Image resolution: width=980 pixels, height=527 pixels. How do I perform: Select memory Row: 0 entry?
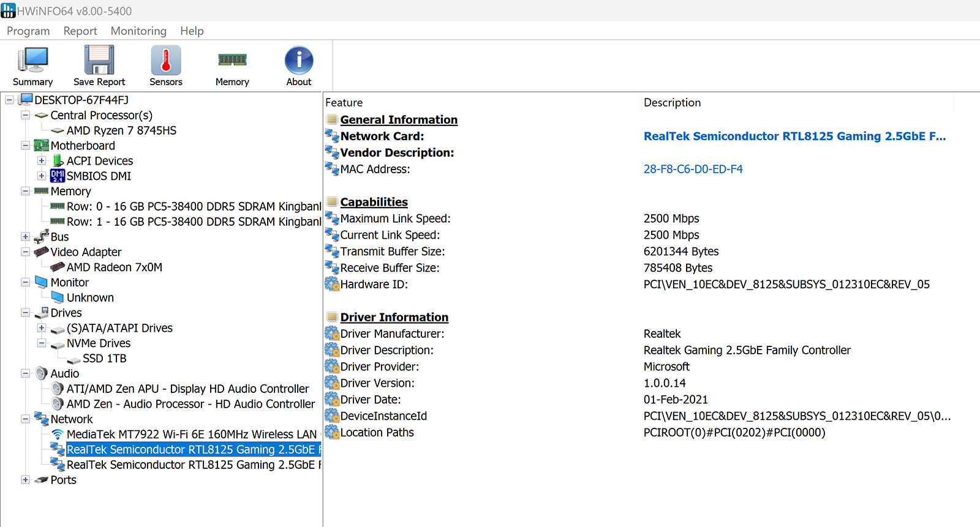pos(194,206)
